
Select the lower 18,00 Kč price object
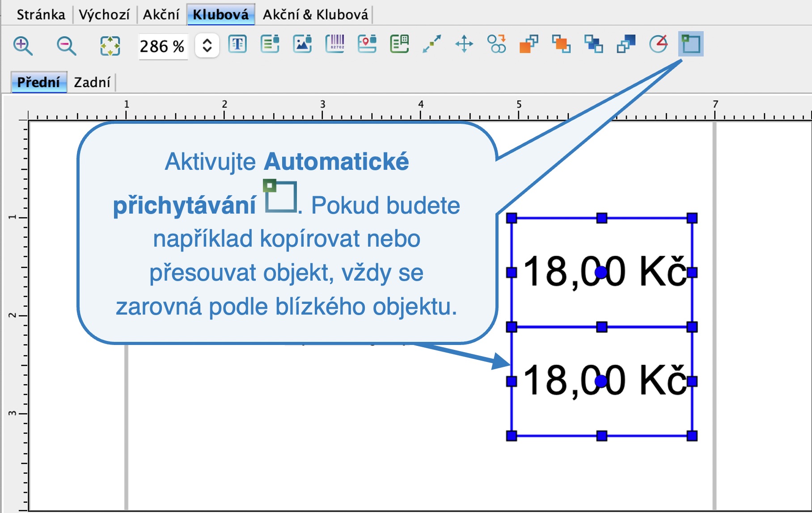coord(602,381)
